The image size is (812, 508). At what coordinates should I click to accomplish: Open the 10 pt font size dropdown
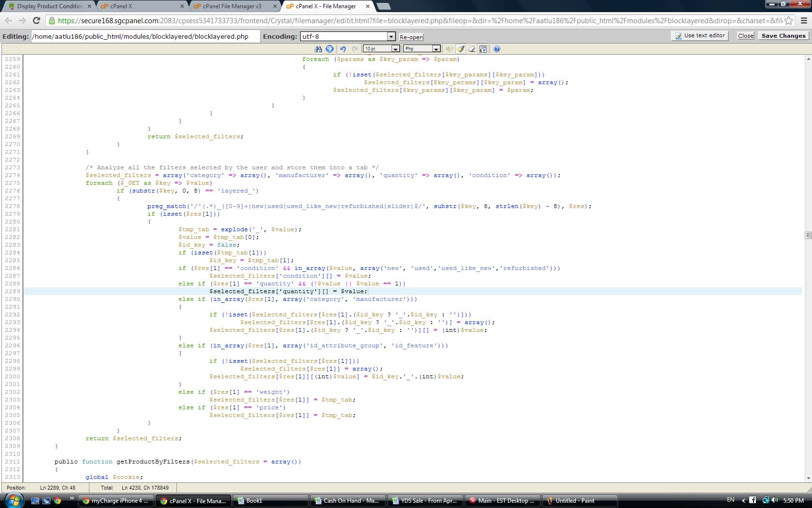coord(395,49)
